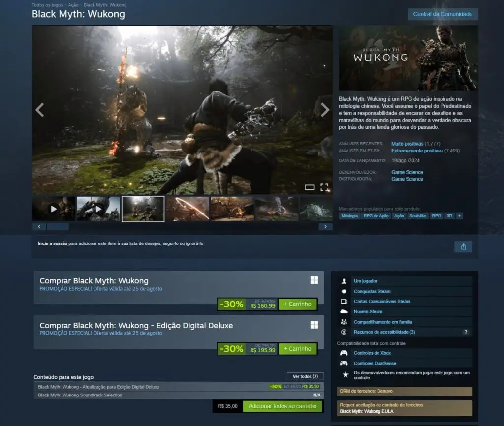The image size is (504, 426).
Task: Select the Ação tag
Action: (399, 216)
